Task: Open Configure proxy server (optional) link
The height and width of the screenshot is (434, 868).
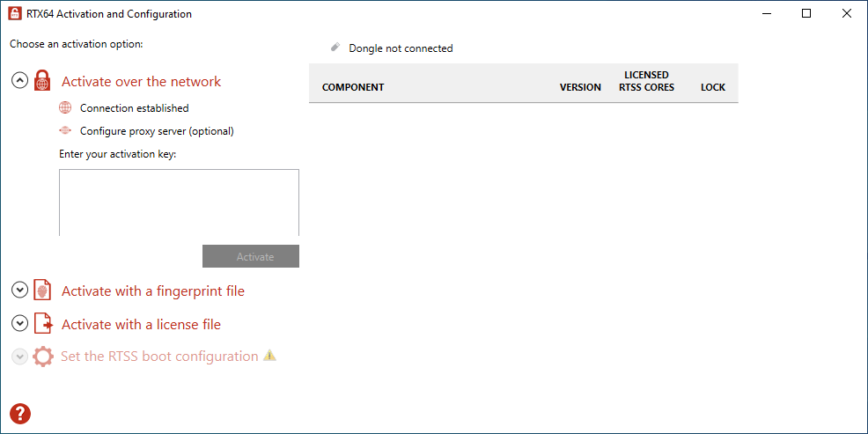Action: pos(157,131)
